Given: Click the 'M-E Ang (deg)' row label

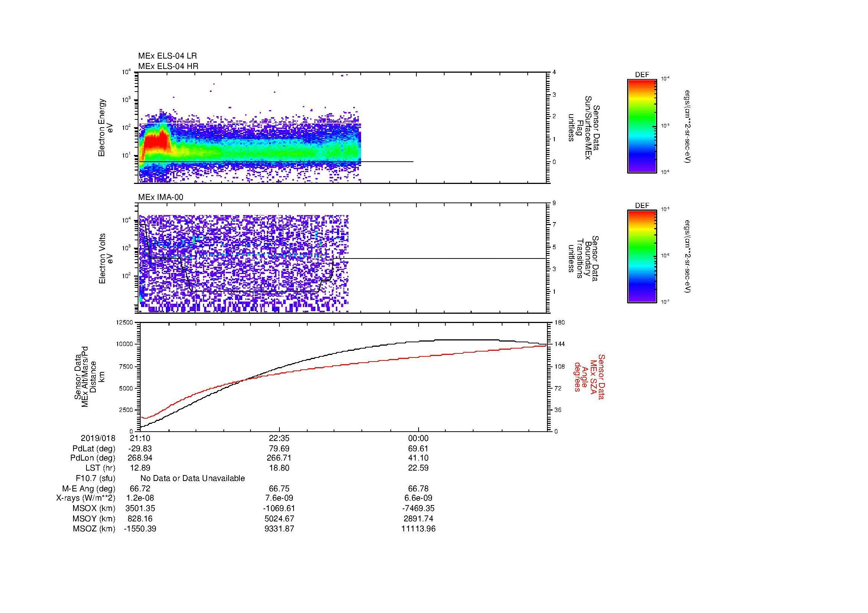Looking at the screenshot, I should (89, 489).
